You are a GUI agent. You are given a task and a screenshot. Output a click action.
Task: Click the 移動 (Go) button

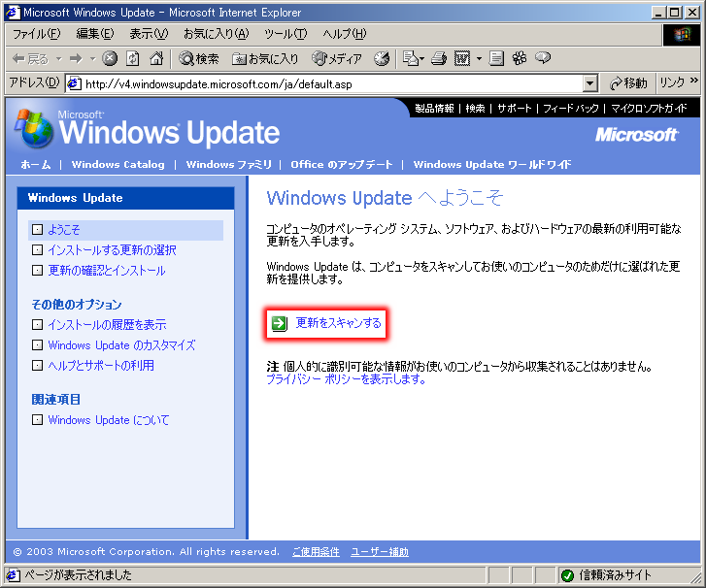[628, 83]
